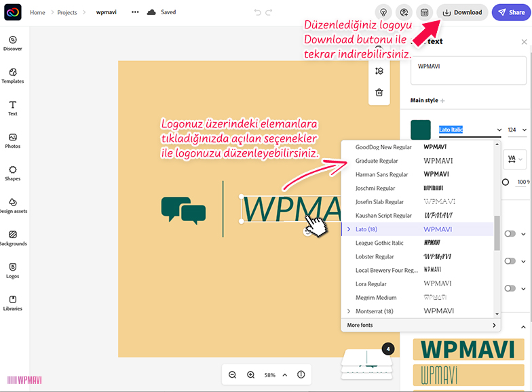Open the stacked pages thumbnail

[366, 365]
